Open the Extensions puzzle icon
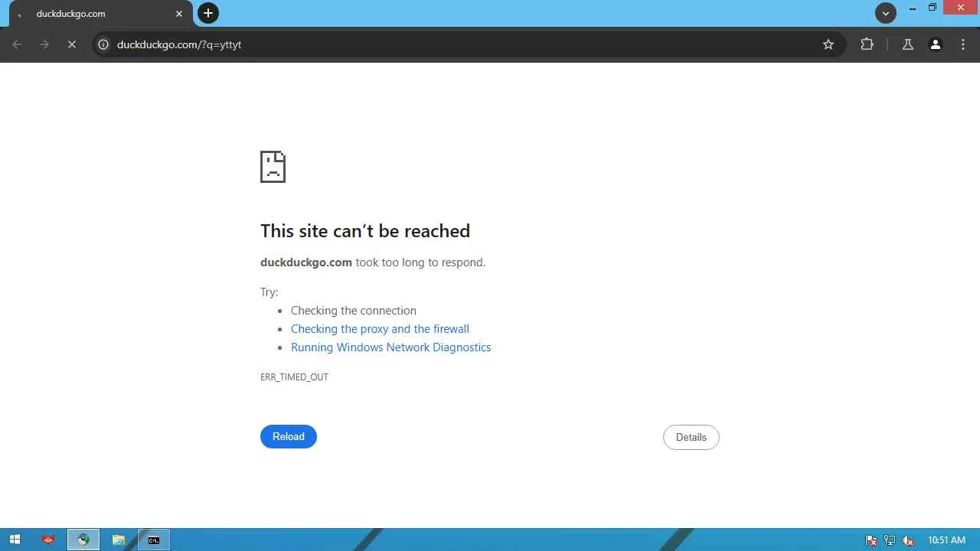This screenshot has width=980, height=551. (867, 44)
